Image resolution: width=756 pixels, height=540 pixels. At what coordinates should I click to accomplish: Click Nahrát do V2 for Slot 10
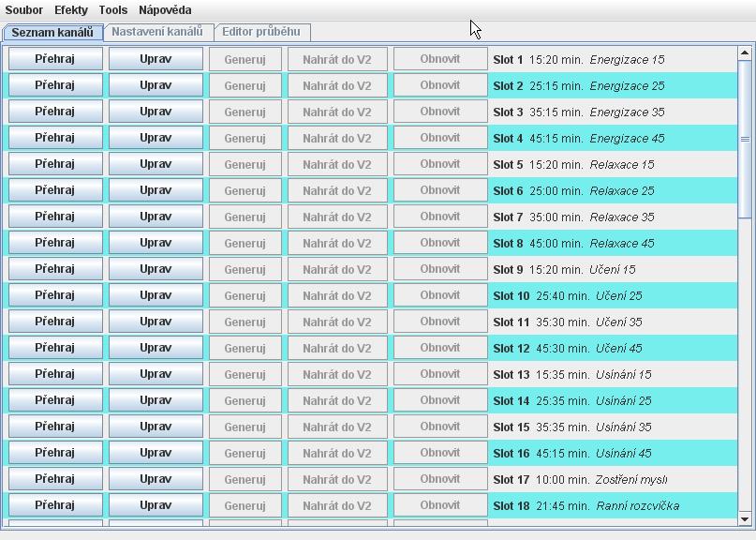tap(337, 295)
